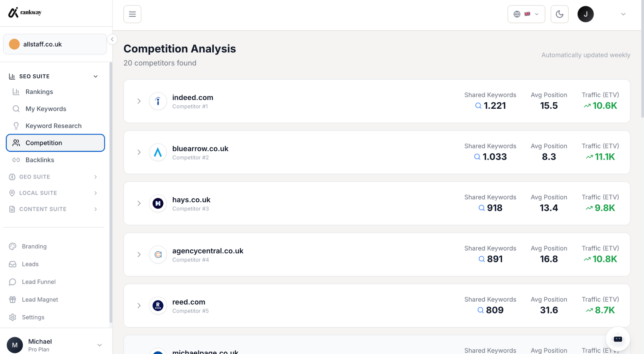644x354 pixels.
Task: Click the "20 competitors found" text
Action: click(x=160, y=63)
